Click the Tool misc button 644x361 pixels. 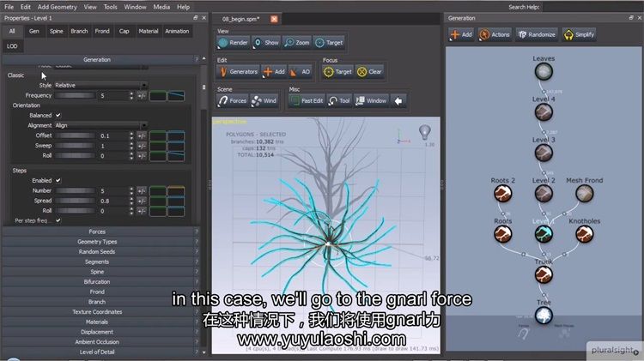click(x=339, y=101)
